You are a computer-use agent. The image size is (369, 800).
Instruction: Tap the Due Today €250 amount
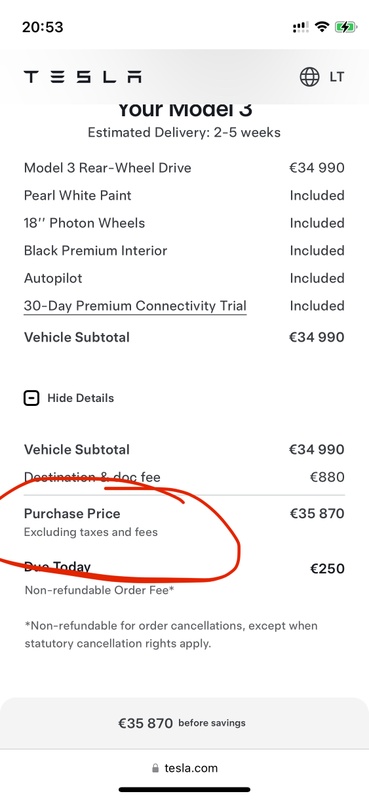[x=327, y=568]
